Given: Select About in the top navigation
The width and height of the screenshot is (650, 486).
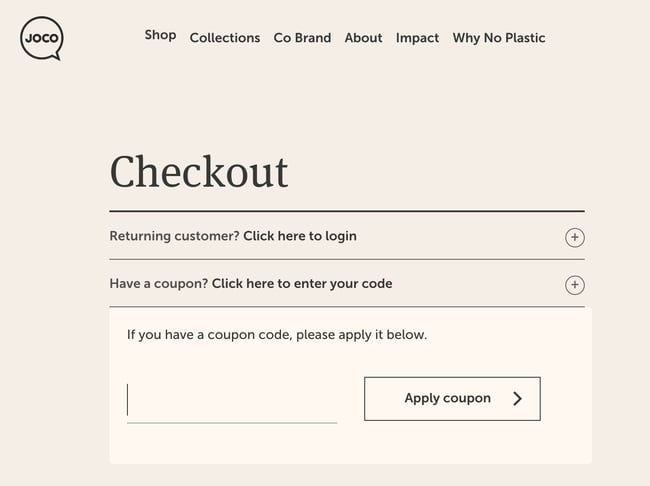Looking at the screenshot, I should [x=363, y=38].
